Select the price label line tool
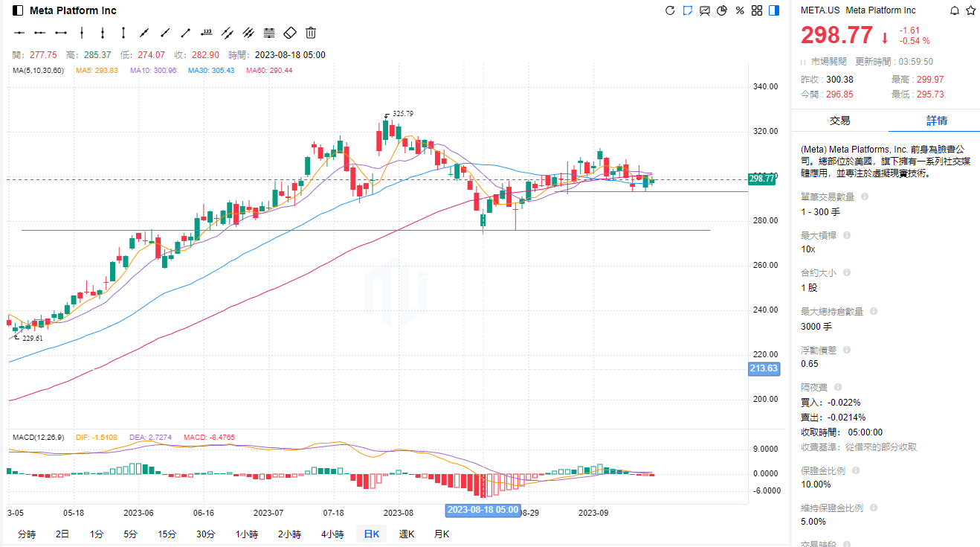Screen dimensions: 980x547 pyautogui.click(x=207, y=33)
